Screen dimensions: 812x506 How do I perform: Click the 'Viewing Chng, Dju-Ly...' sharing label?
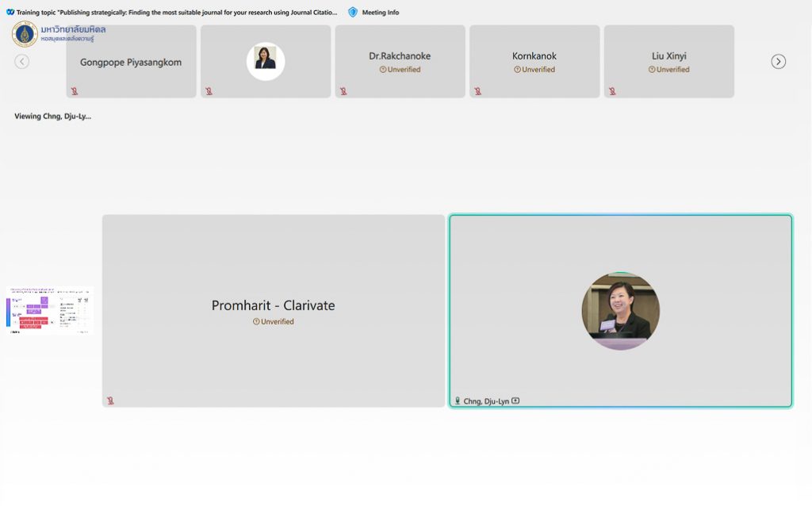pos(52,116)
